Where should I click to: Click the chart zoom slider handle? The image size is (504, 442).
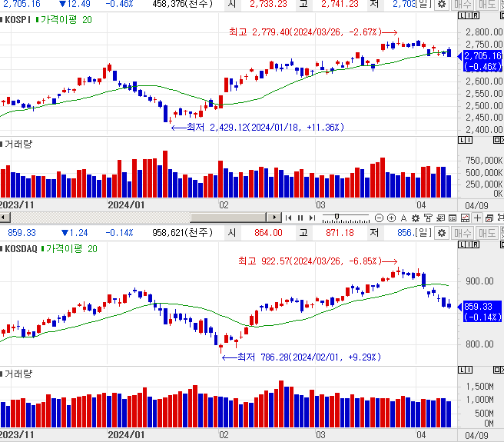pos(337,217)
